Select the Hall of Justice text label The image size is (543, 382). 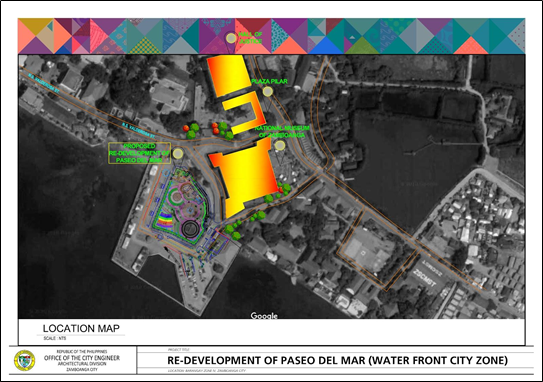click(250, 38)
